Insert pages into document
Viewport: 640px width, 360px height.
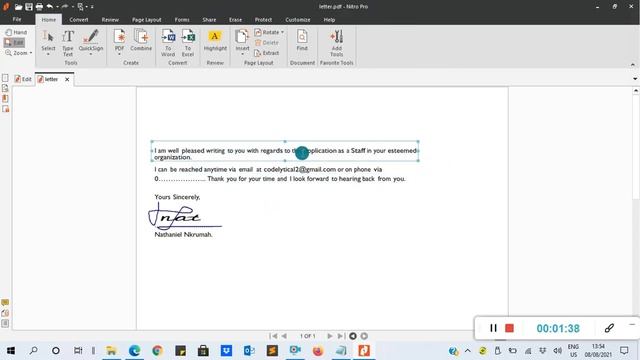point(242,42)
